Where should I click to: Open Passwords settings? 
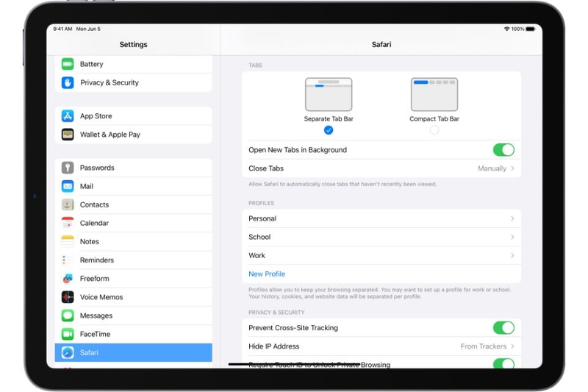click(134, 168)
